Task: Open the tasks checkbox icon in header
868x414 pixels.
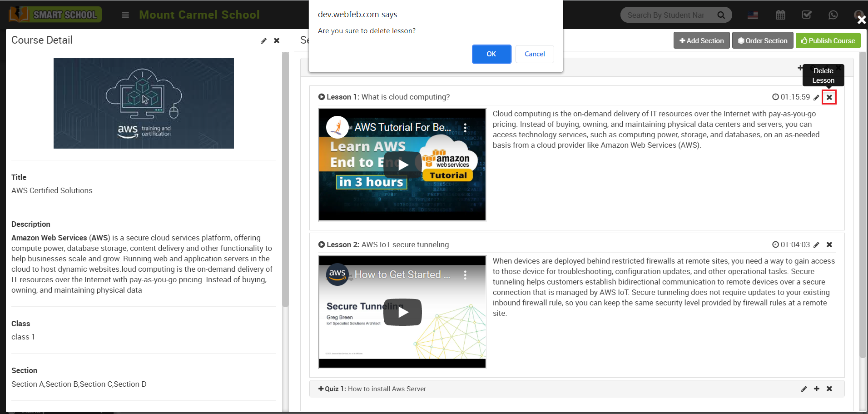Action: pyautogui.click(x=807, y=15)
